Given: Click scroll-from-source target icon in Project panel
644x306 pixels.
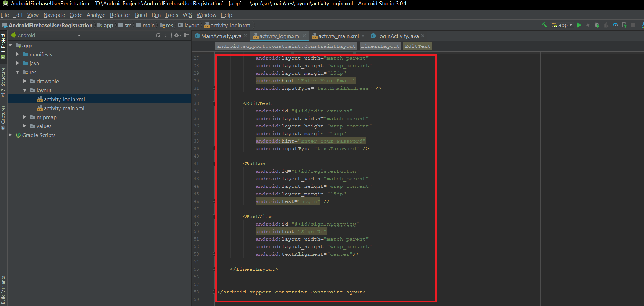Looking at the screenshot, I should pyautogui.click(x=158, y=35).
